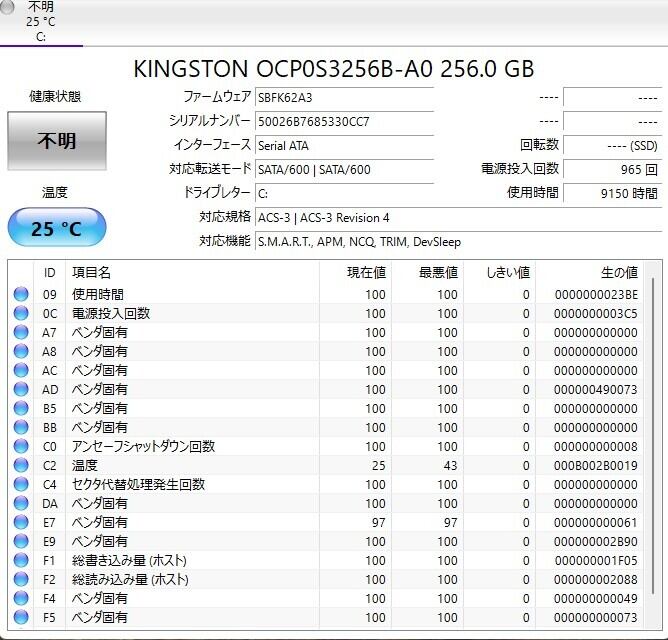
Task: Click raw value 000000000061
Action: (596, 522)
